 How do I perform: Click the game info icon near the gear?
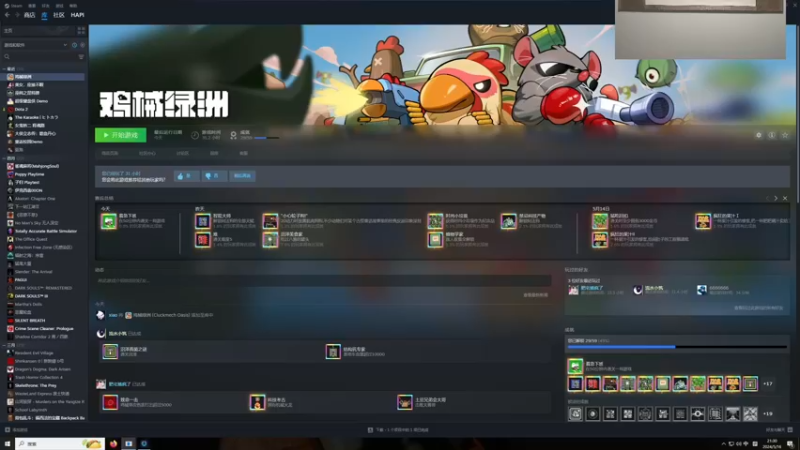(771, 135)
